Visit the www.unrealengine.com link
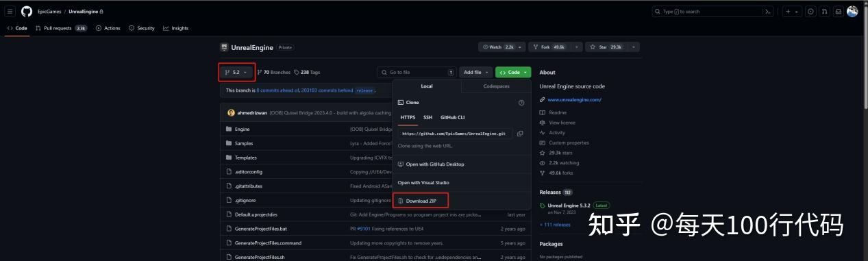The height and width of the screenshot is (261, 868). click(x=574, y=99)
